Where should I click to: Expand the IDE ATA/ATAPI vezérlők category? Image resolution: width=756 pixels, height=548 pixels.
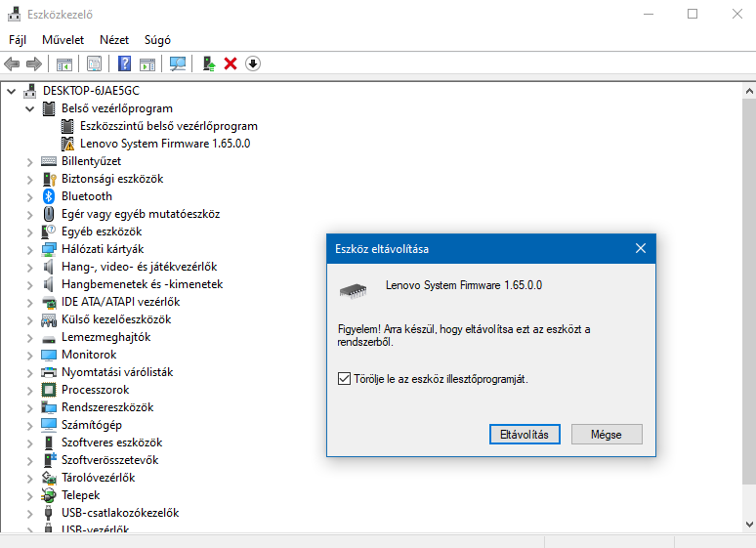click(30, 303)
